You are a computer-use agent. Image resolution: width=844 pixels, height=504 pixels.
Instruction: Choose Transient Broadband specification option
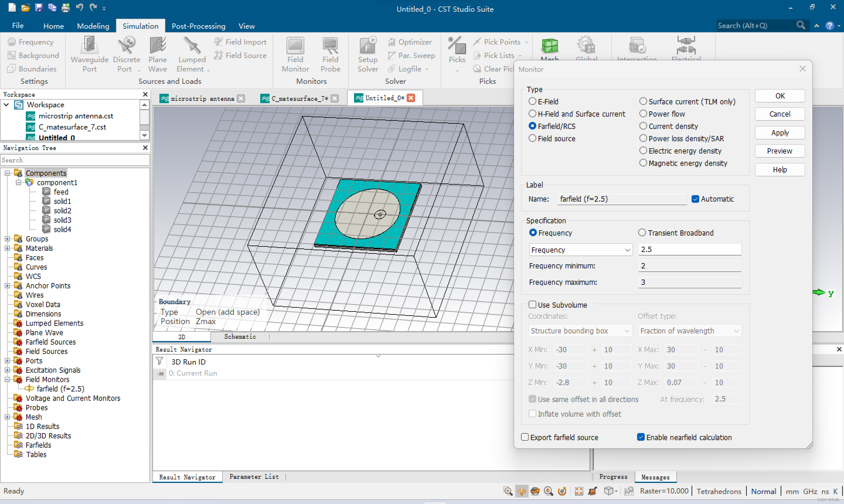(642, 233)
